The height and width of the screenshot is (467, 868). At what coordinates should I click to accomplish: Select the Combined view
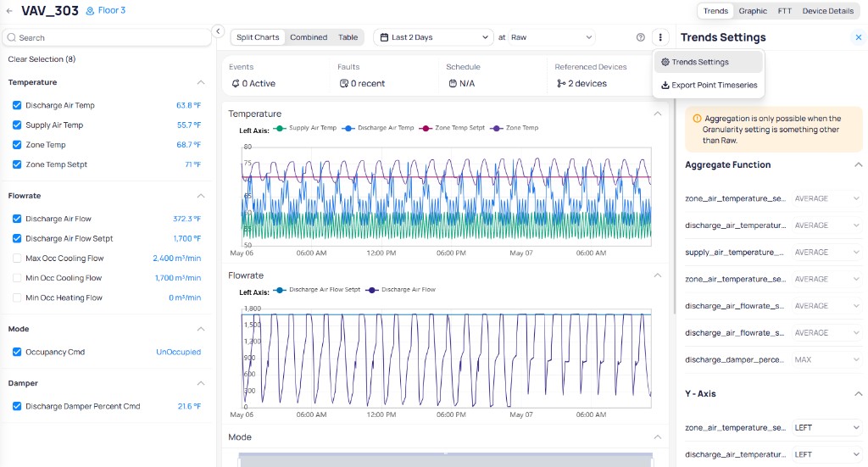click(309, 37)
